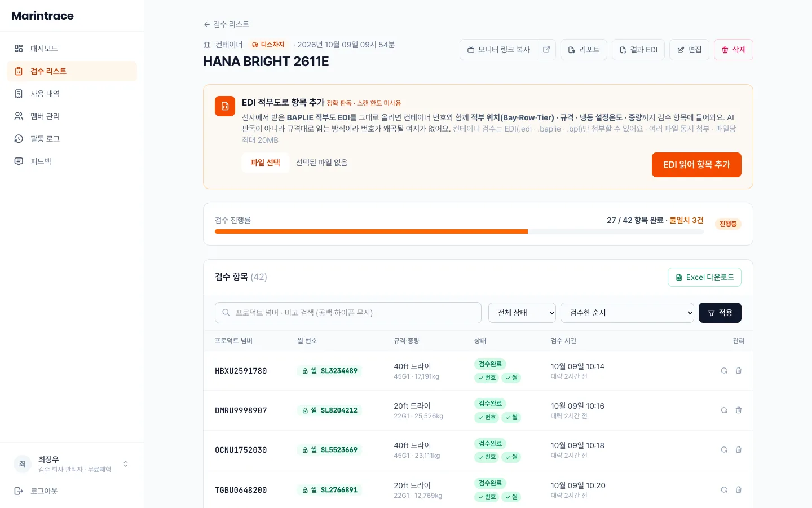Click product number OCNU1752030

241,450
